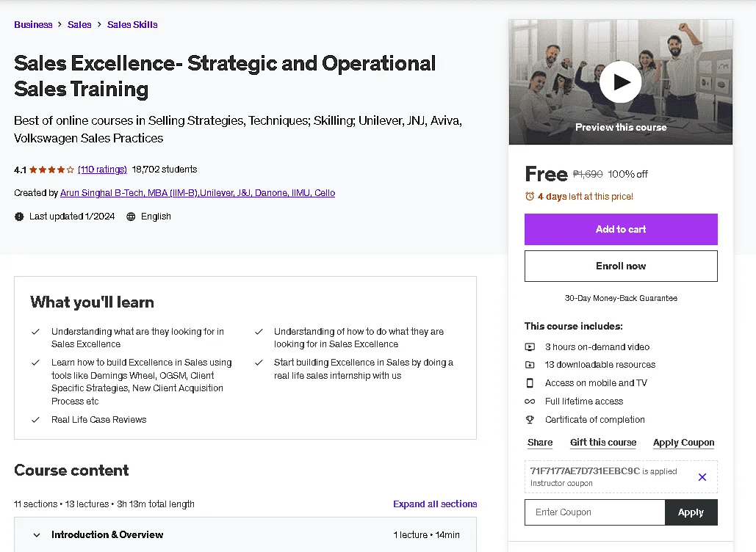Open the Sales Skills breadcrumb

tap(132, 24)
